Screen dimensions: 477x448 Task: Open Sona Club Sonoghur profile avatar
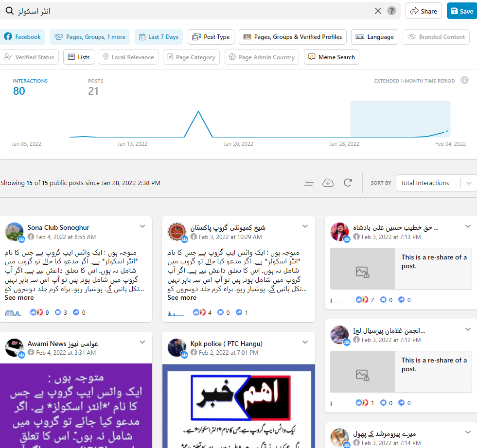(x=14, y=232)
